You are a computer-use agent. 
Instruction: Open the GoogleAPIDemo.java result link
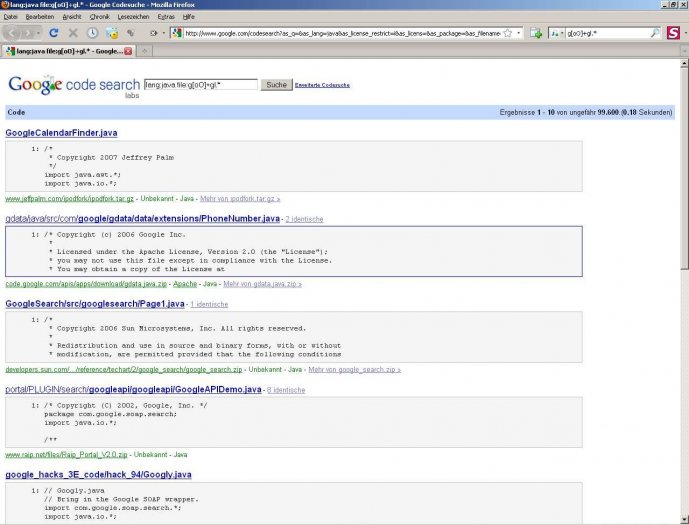[x=133, y=389]
